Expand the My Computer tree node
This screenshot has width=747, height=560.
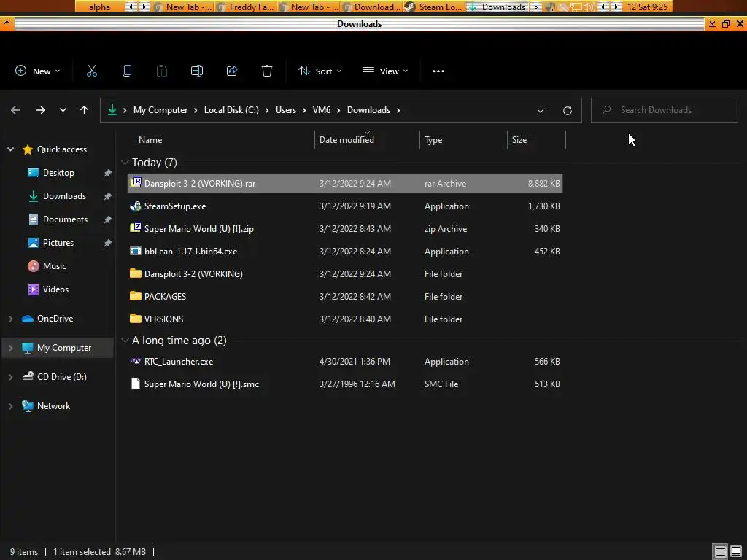(x=10, y=348)
